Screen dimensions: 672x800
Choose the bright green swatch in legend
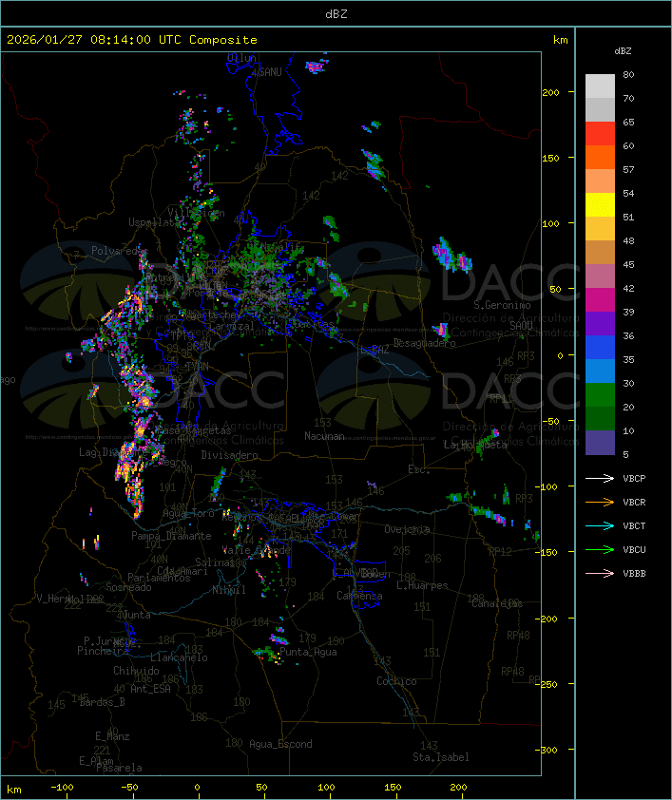[600, 395]
